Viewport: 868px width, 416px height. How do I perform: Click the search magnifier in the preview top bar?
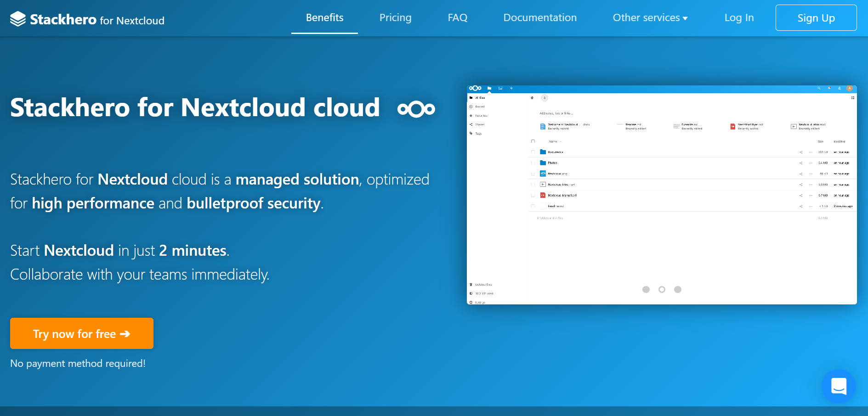point(819,88)
